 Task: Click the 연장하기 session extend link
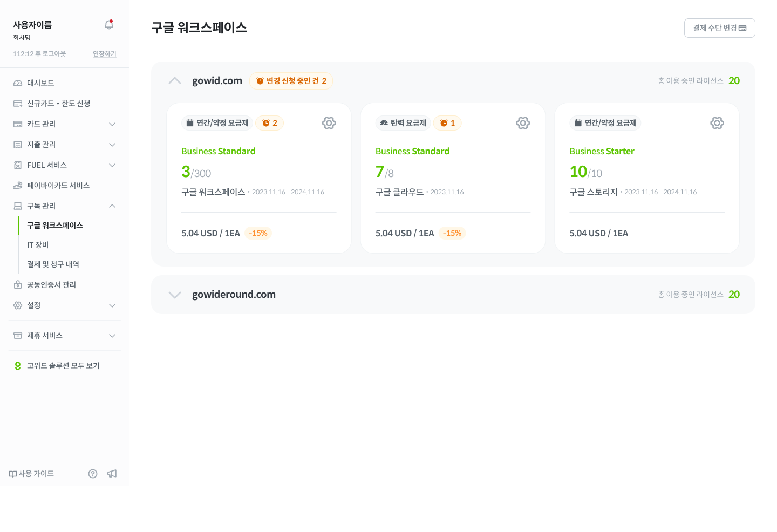tap(105, 54)
